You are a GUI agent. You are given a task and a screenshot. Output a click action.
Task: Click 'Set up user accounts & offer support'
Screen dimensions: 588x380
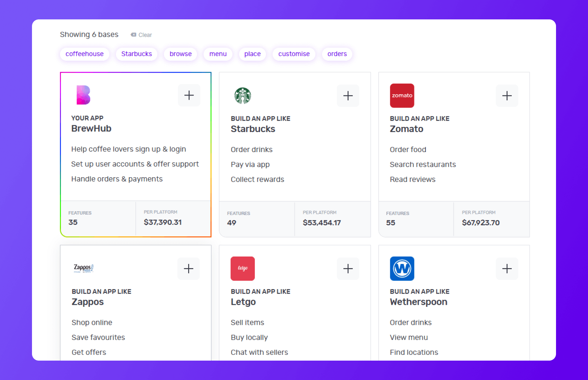tap(135, 164)
